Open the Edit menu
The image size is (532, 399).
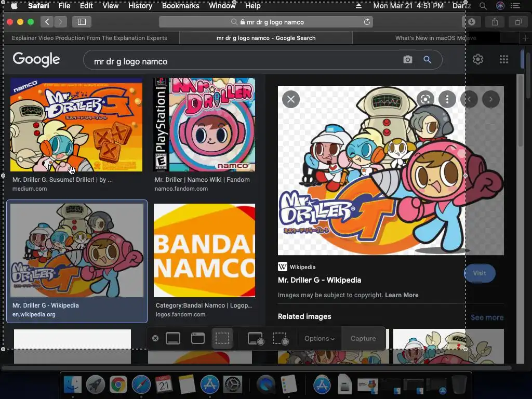[86, 6]
